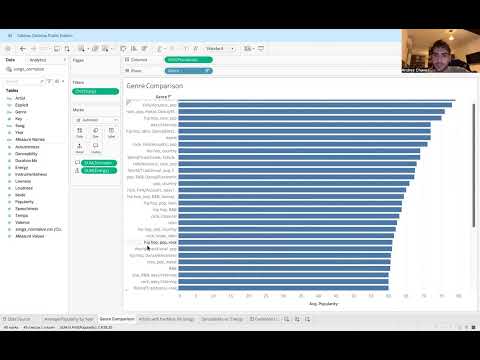Click the Genre Comparison sheet title
Viewport: 480px width, 360px height.
155,86
